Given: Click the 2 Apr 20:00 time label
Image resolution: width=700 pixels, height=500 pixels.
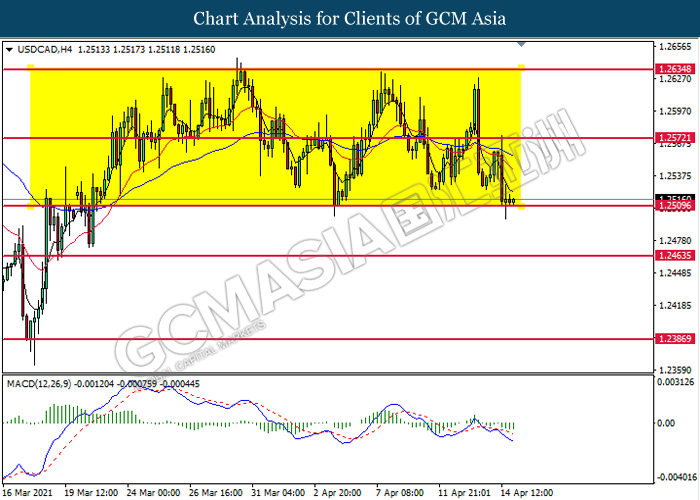Looking at the screenshot, I should pos(338,493).
